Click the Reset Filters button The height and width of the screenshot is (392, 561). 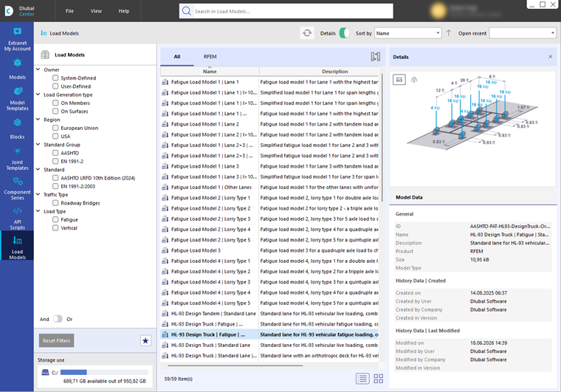(57, 340)
